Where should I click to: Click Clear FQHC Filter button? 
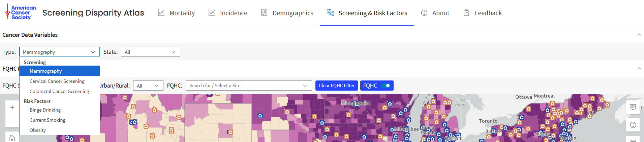(337, 86)
